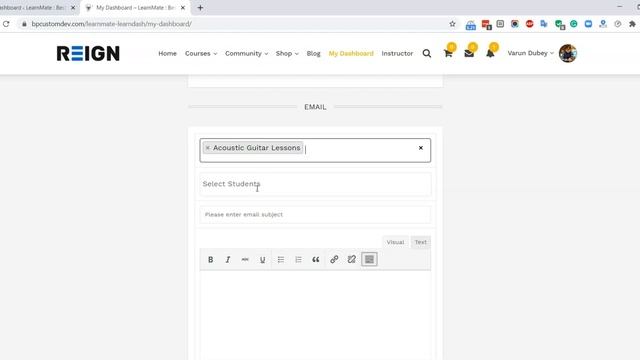Underline selected text in editor
Image resolution: width=640 pixels, height=360 pixels.
[262, 260]
